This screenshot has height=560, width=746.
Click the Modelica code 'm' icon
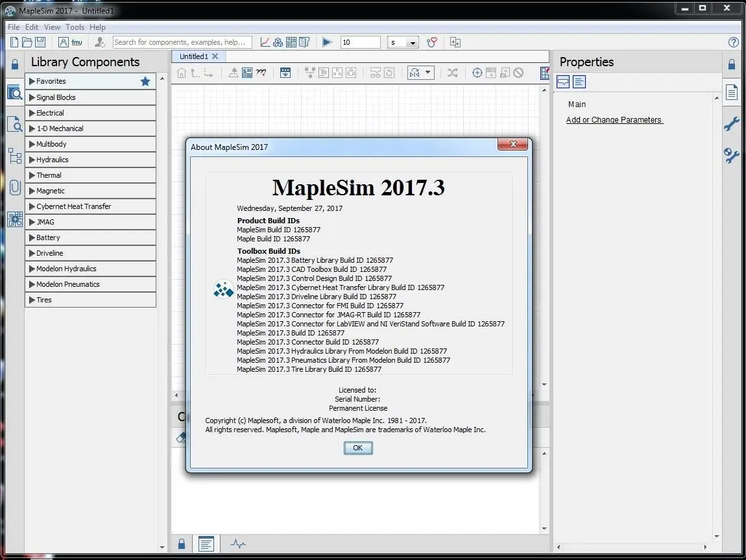(261, 72)
